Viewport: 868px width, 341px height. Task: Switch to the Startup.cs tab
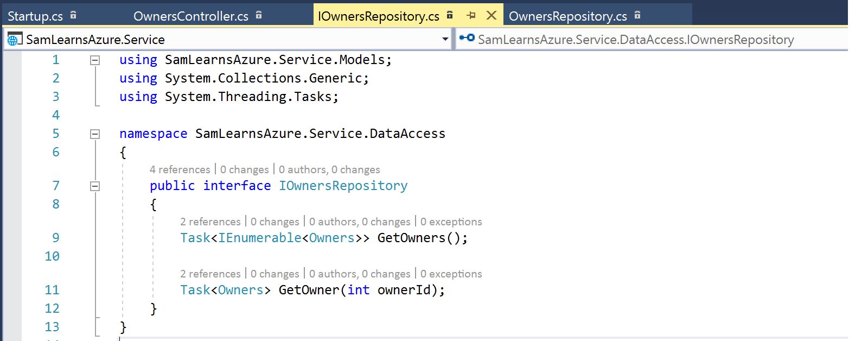[35, 16]
